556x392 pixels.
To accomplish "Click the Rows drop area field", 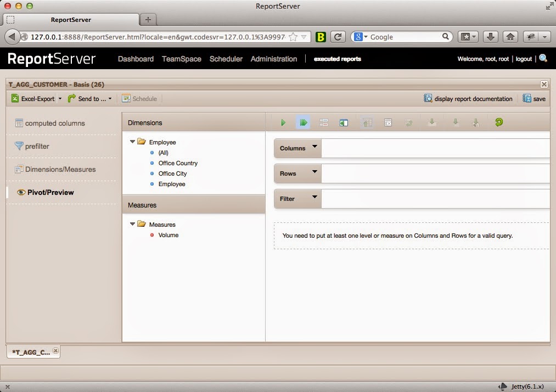I will click(435, 173).
